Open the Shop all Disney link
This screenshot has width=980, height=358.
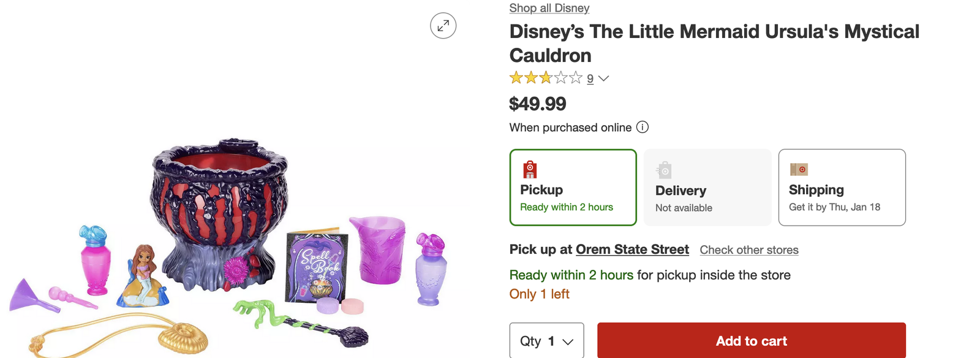coord(549,8)
